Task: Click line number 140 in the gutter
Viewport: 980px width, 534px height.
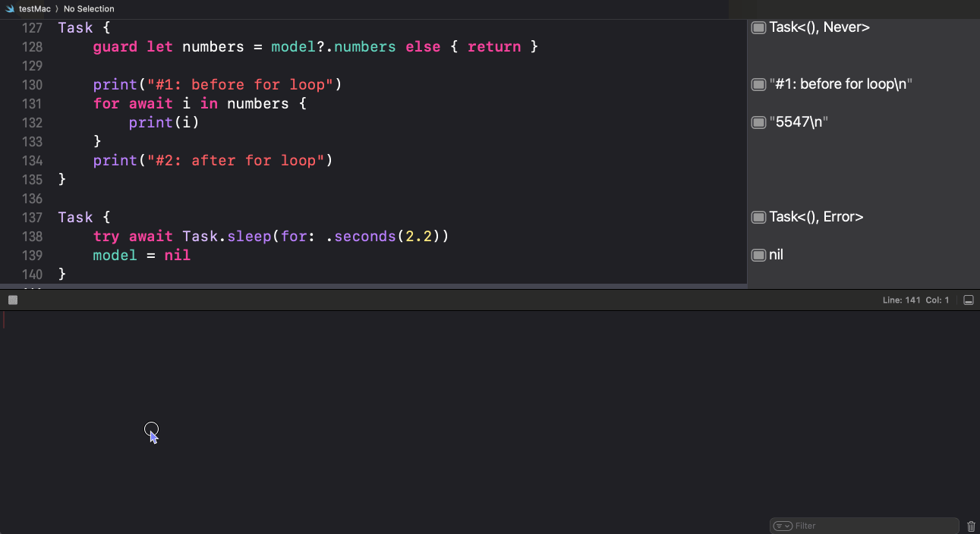Action: click(x=32, y=275)
